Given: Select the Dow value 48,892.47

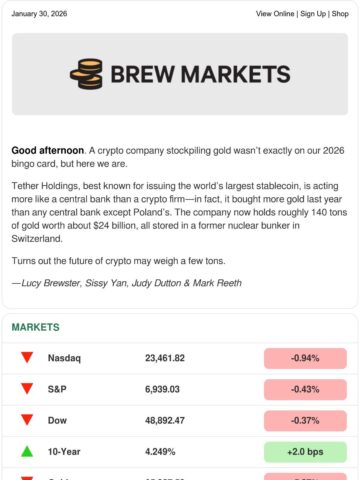Looking at the screenshot, I should pos(165,420).
